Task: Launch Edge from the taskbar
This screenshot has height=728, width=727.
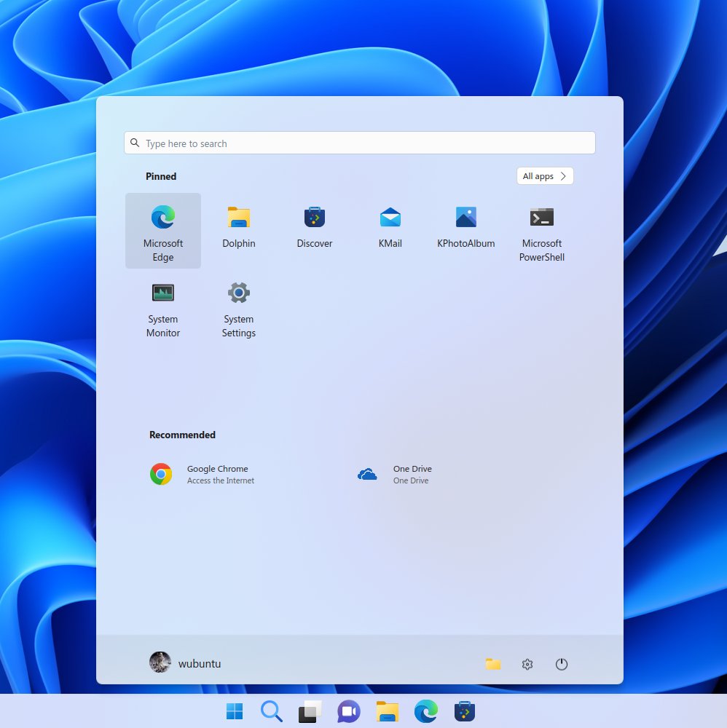Action: point(426,711)
